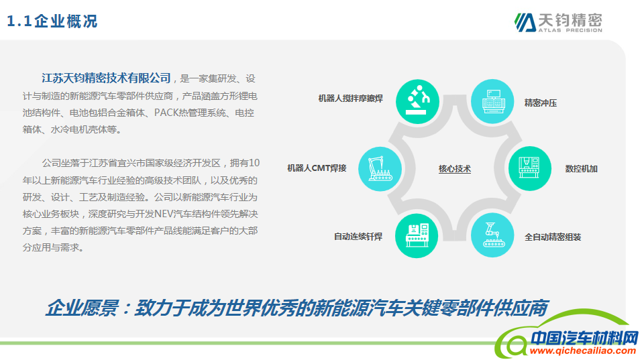The image size is (644, 362).
Task: Select the 1.1企业概况 slide title
Action: click(x=52, y=21)
